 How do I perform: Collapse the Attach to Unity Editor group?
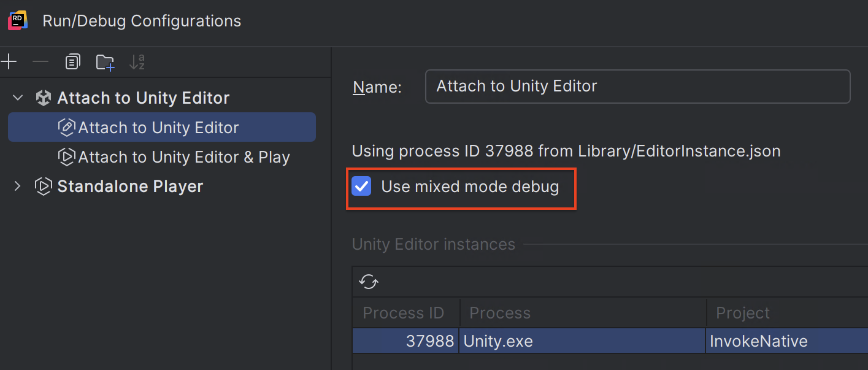[17, 97]
